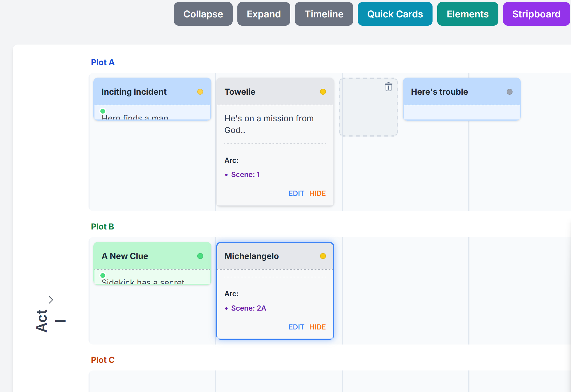Click green status dot on A New Clue card
The width and height of the screenshot is (571, 392).
coord(200,256)
